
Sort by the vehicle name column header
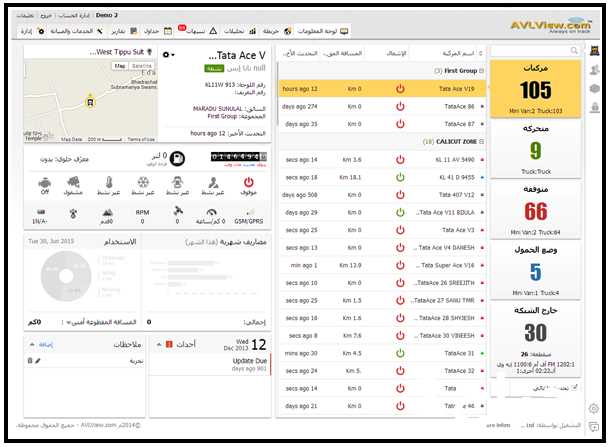(459, 53)
